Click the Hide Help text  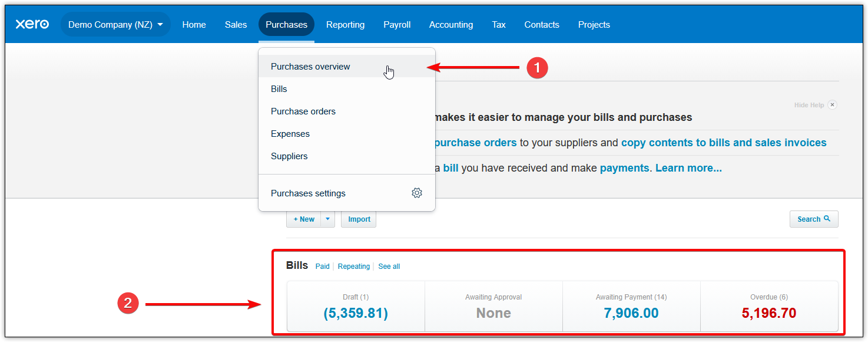click(x=809, y=105)
